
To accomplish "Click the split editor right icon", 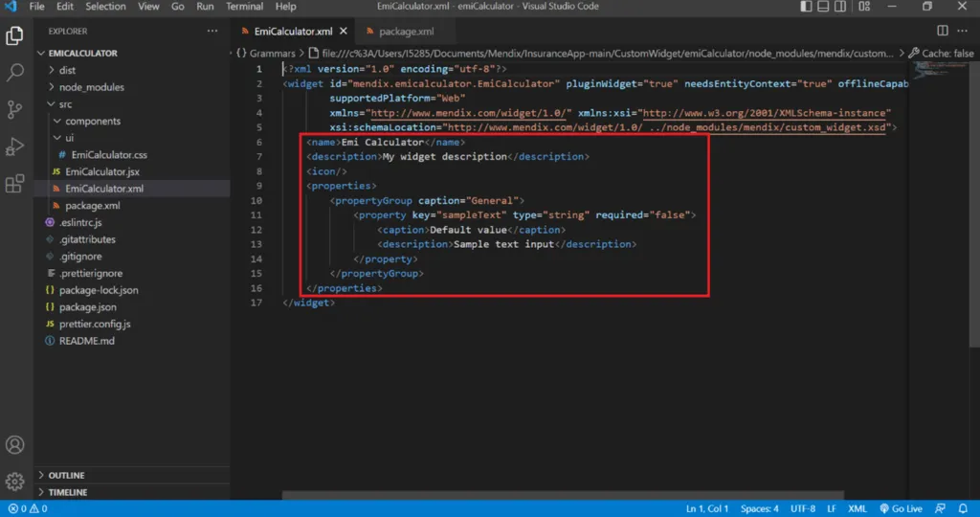I will pos(943,31).
